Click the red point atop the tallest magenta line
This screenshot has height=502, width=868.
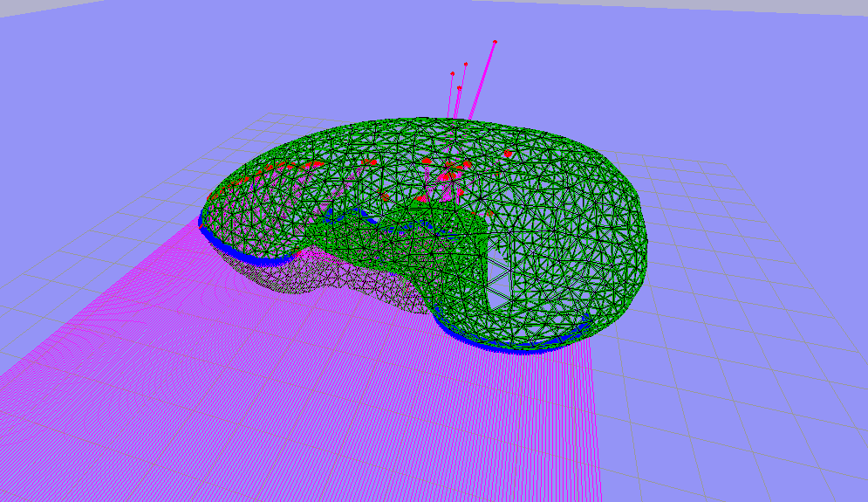coord(495,41)
